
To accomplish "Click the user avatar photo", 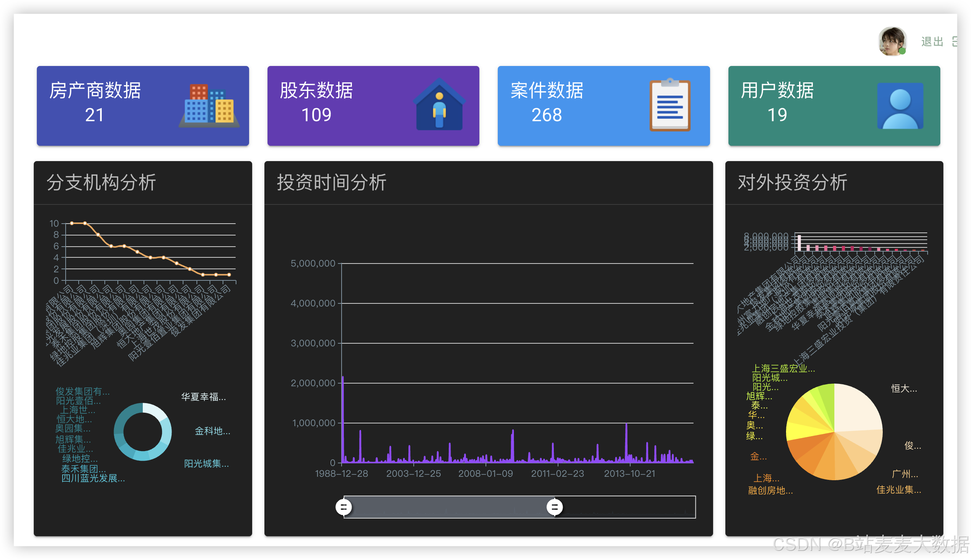I will click(x=892, y=41).
